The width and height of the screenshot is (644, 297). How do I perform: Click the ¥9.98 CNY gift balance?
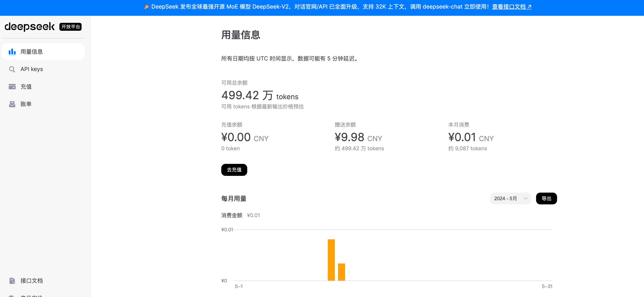click(x=358, y=137)
